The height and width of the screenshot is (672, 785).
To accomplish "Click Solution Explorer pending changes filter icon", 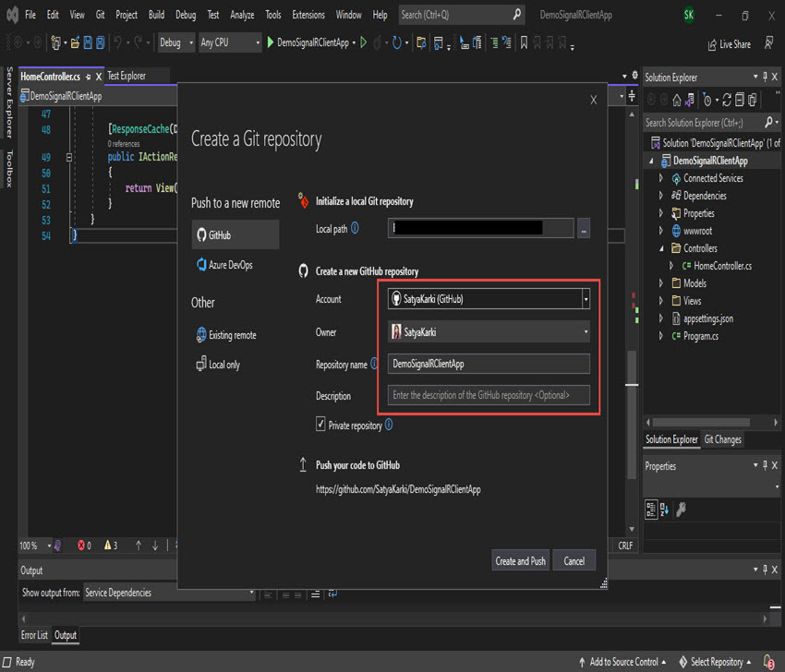I will 706,100.
